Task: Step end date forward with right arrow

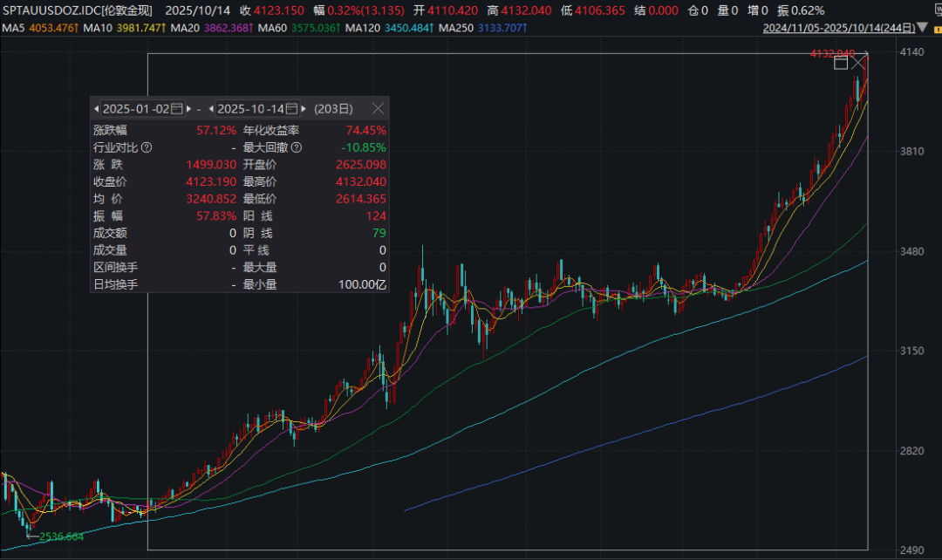Action: [304, 109]
